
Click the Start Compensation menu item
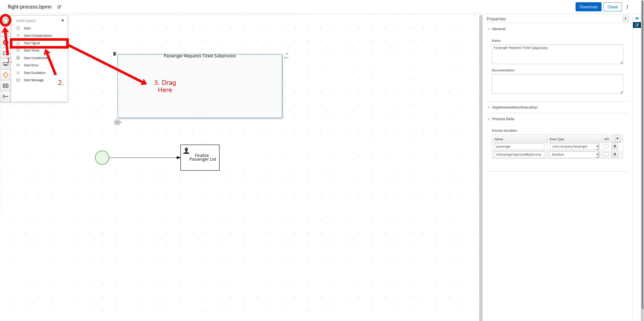38,36
